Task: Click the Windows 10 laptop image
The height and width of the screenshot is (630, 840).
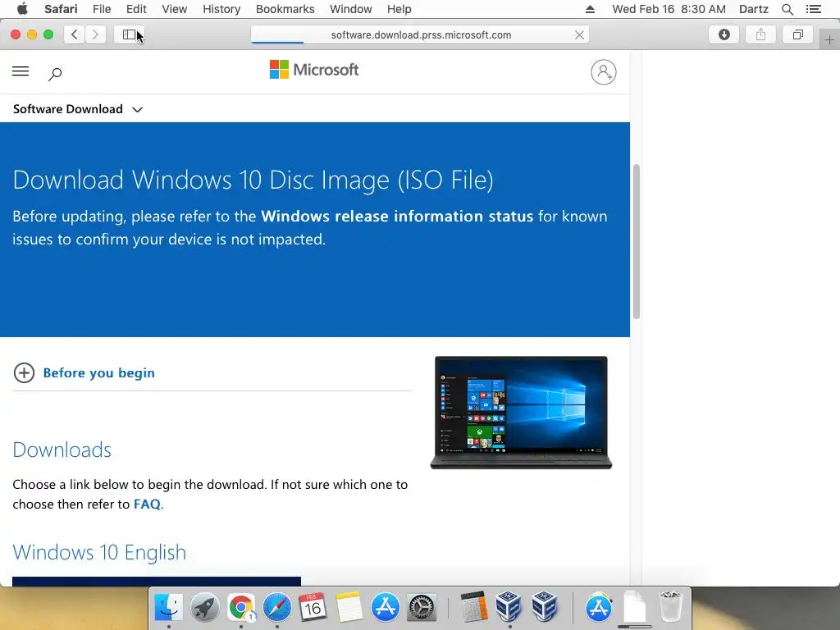Action: point(521,413)
